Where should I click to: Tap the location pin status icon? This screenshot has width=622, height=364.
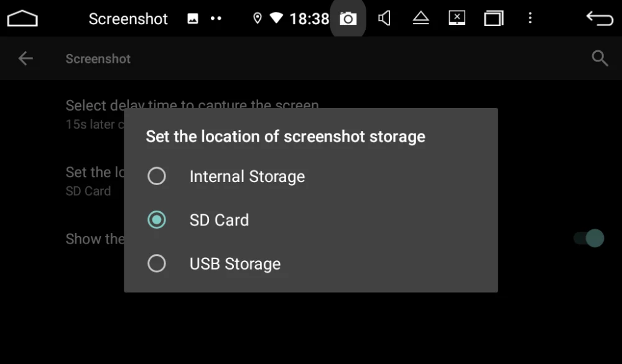coord(257,18)
